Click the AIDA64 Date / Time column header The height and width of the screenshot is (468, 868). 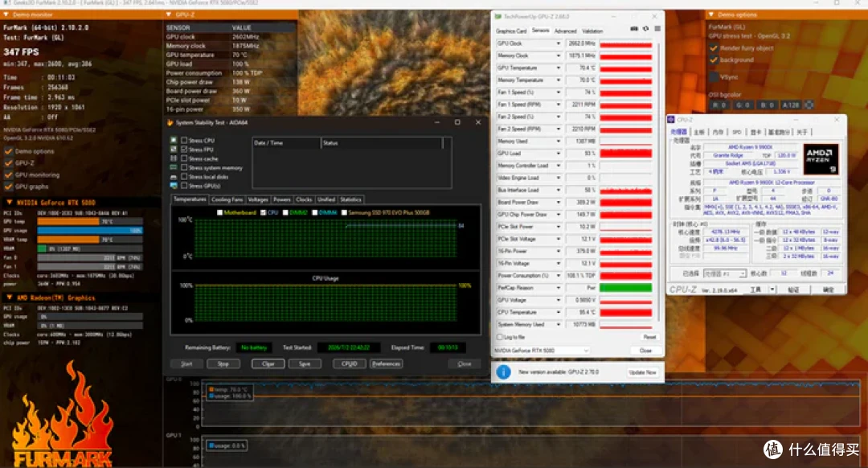286,143
